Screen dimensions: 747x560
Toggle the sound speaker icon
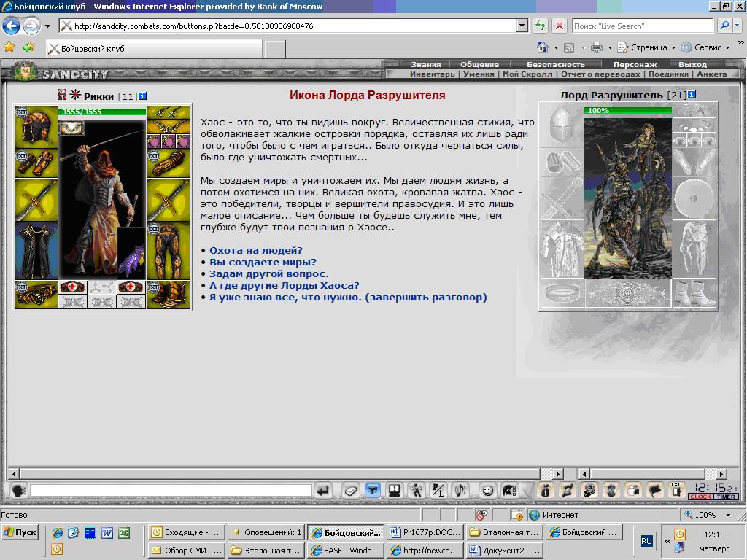point(460,490)
